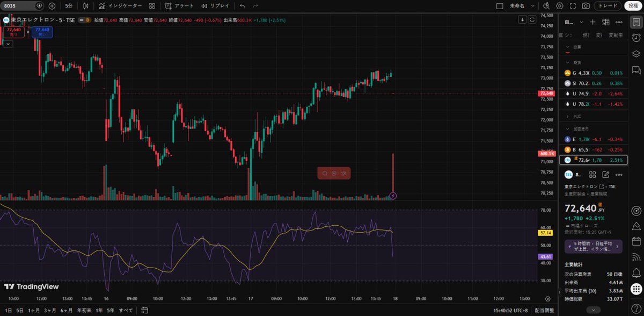Select the silver row priced 70.2

point(594,83)
